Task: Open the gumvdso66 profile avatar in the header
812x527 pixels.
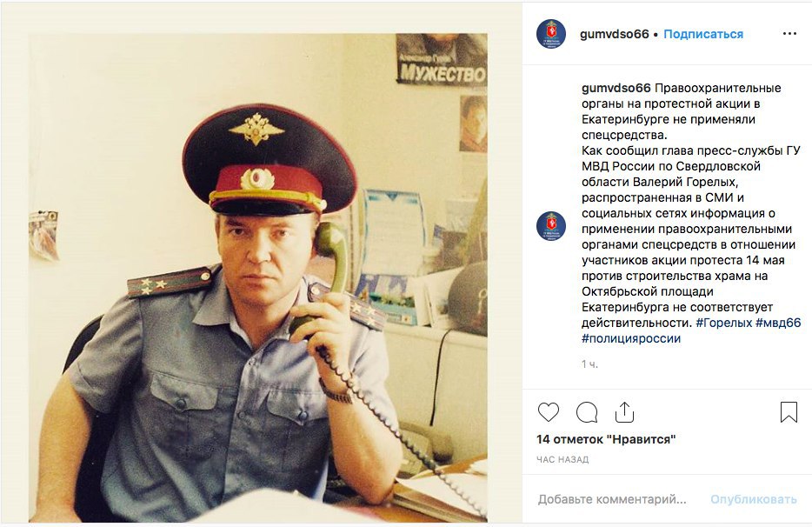Action: pyautogui.click(x=551, y=34)
